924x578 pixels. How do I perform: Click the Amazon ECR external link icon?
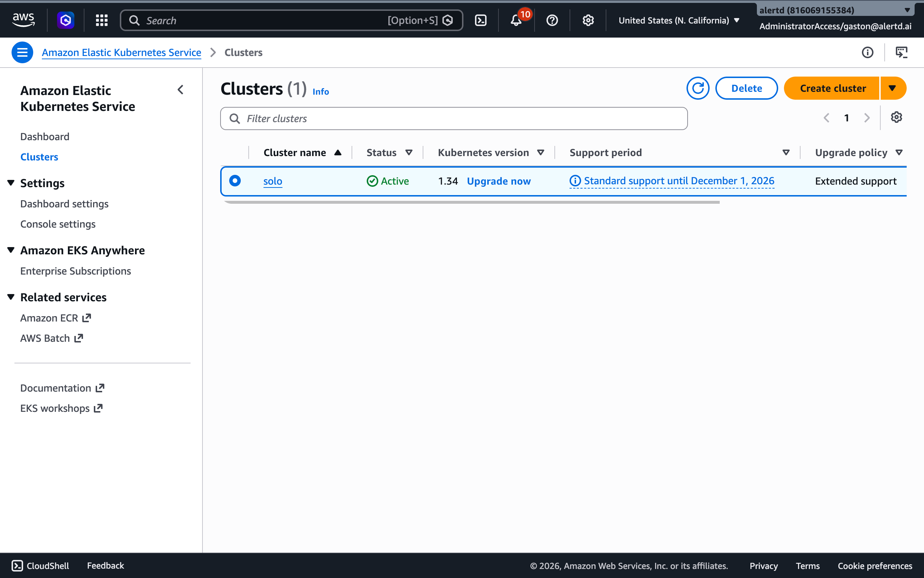click(87, 318)
